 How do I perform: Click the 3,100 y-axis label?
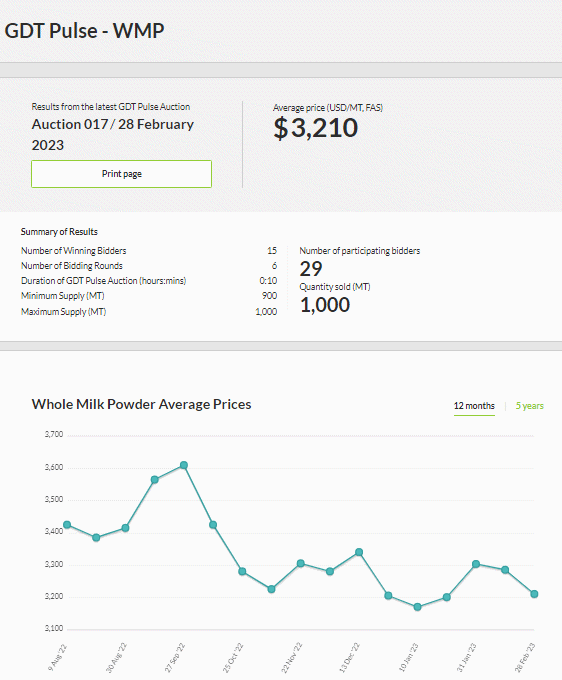(54, 628)
